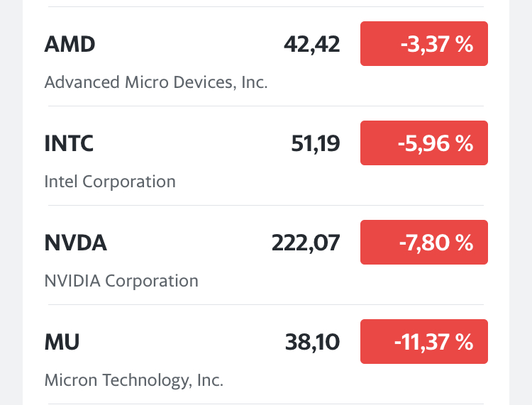Tap the MU -11,37 % red badge
Image resolution: width=532 pixels, height=405 pixels.
(424, 342)
